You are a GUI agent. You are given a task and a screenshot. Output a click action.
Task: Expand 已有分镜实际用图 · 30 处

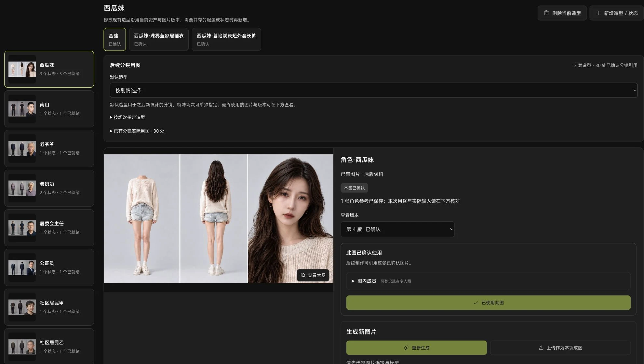(x=137, y=131)
